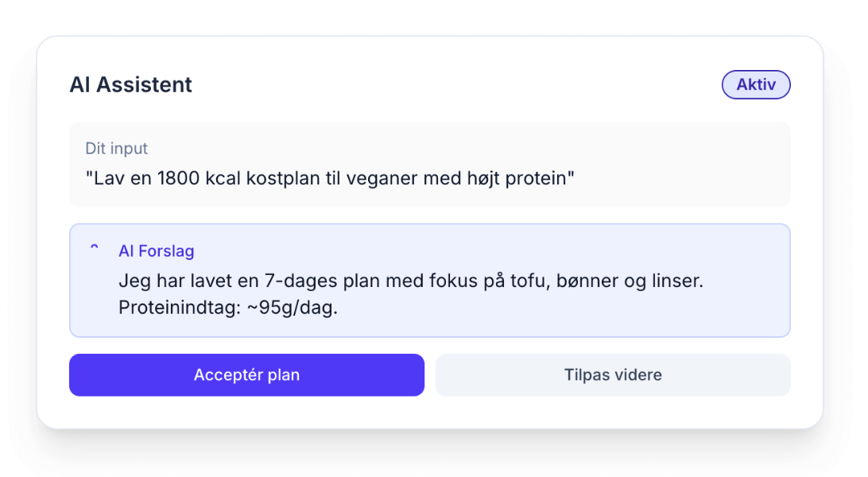Open the AI suggestion panel
The width and height of the screenshot is (868, 477).
coord(430,280)
